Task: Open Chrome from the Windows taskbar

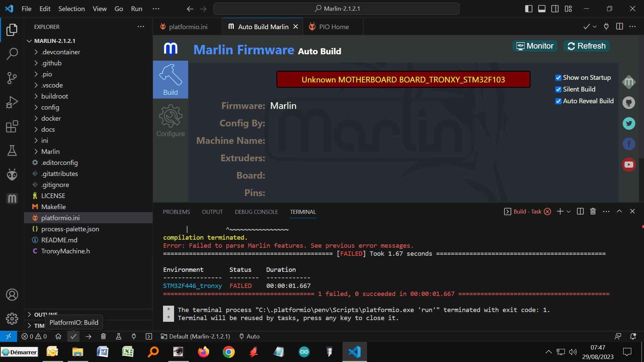Action: [x=229, y=352]
